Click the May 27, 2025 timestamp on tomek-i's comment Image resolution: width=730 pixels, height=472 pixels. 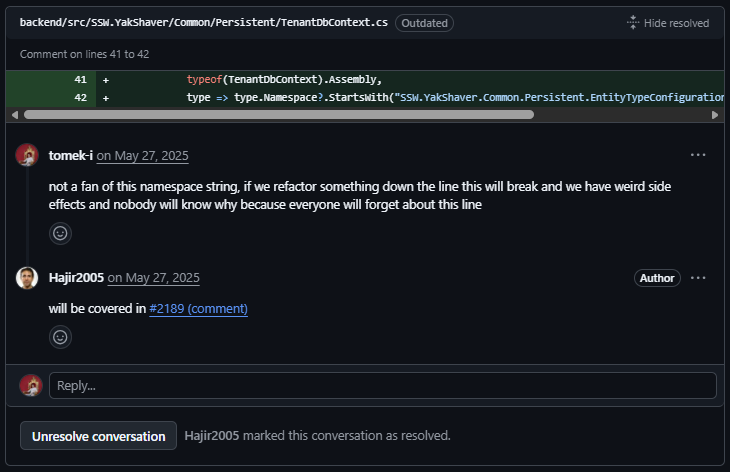[151, 156]
